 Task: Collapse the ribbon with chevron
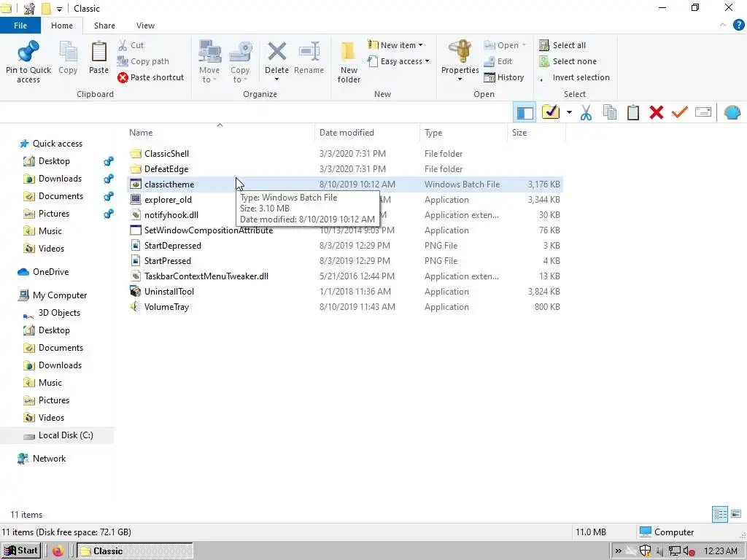pyautogui.click(x=723, y=25)
